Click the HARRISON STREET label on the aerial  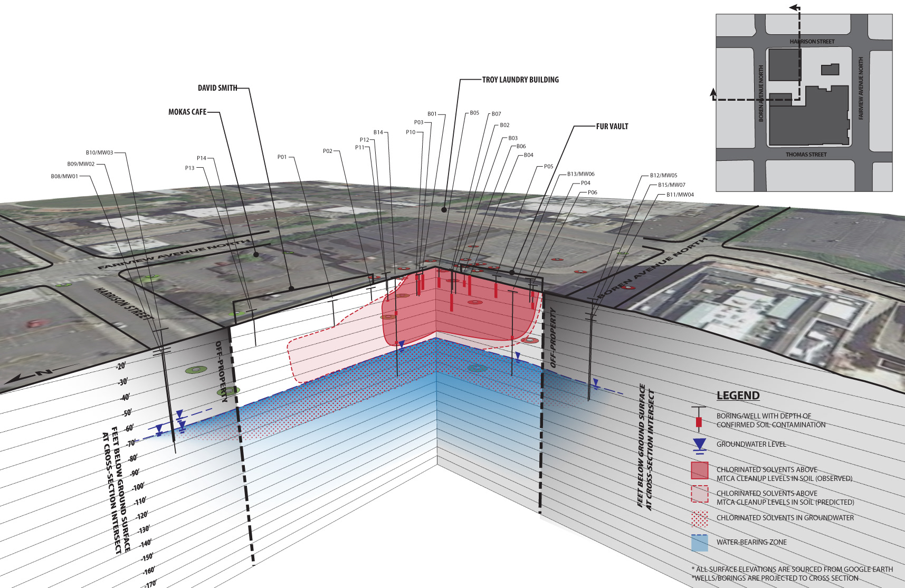(123, 304)
